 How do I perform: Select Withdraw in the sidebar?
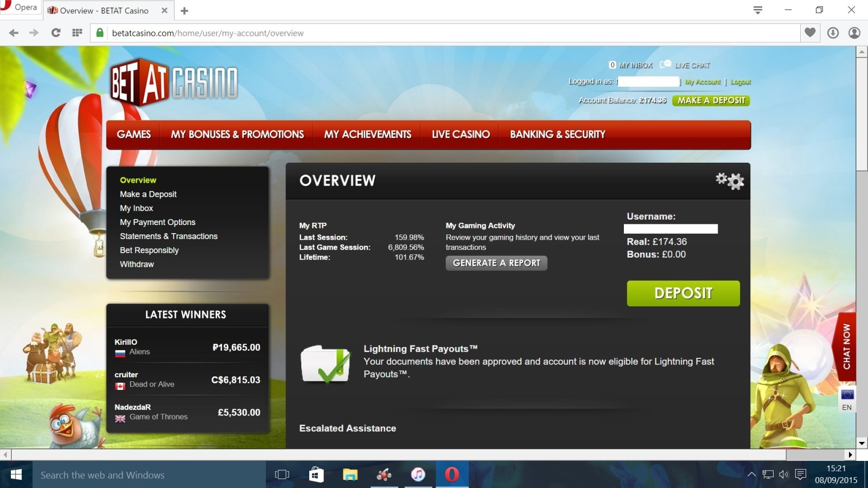tap(137, 264)
